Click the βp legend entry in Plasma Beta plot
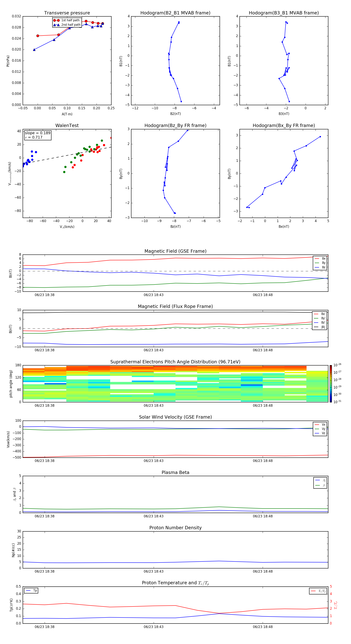Screen dimensions: 351x644 (x=320, y=480)
